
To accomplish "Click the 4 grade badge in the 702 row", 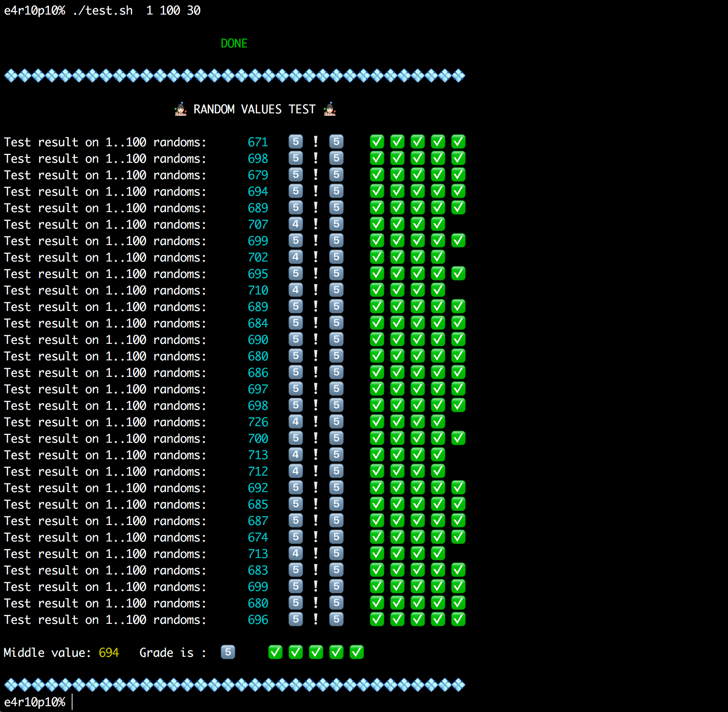I will click(x=296, y=257).
